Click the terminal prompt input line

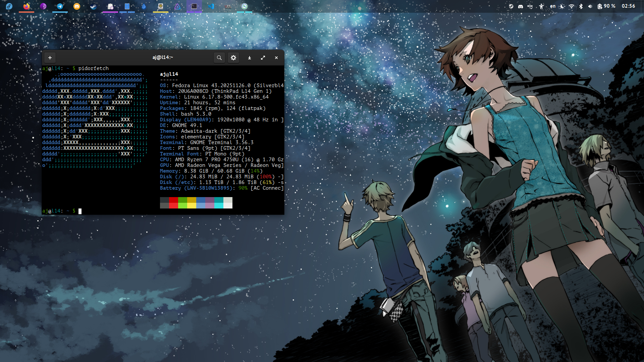(x=134, y=211)
